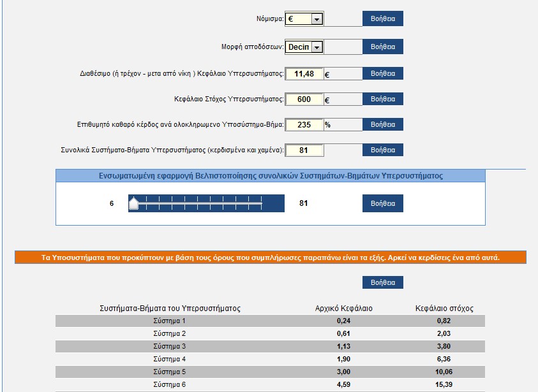Viewport: 538px width, 392px height.
Task: Click initial capital value 3,00
Action: [343, 372]
